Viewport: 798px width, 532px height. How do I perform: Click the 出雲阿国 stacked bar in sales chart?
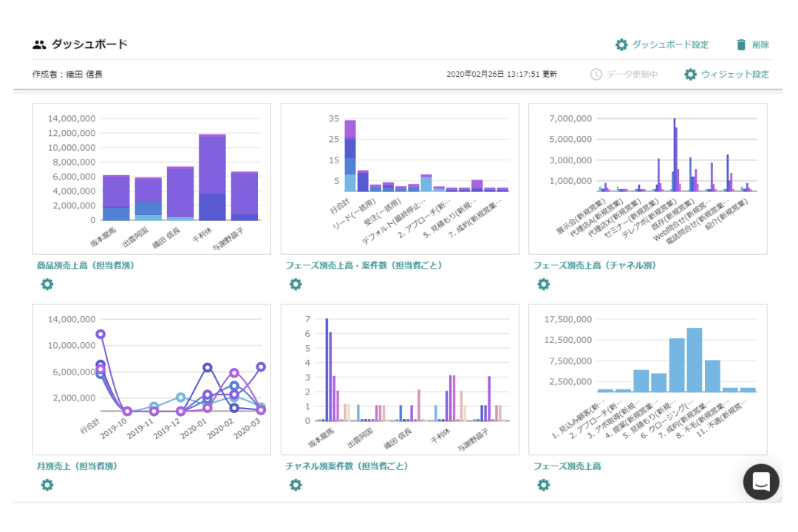pyautogui.click(x=148, y=199)
